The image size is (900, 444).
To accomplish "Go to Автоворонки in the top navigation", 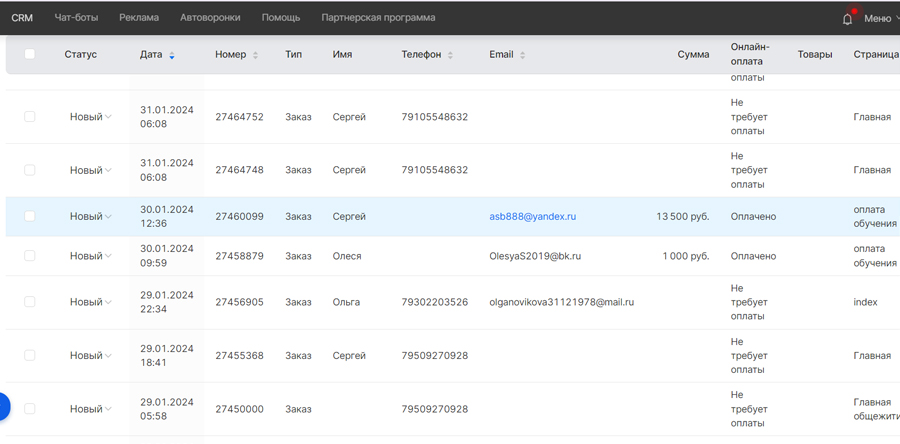I will (210, 18).
